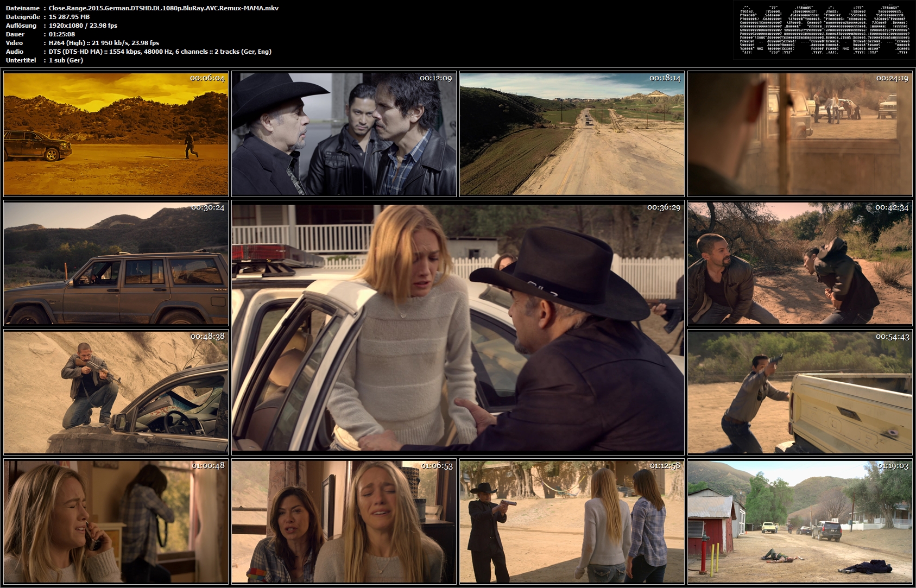Click the Dauer label

[x=15, y=34]
